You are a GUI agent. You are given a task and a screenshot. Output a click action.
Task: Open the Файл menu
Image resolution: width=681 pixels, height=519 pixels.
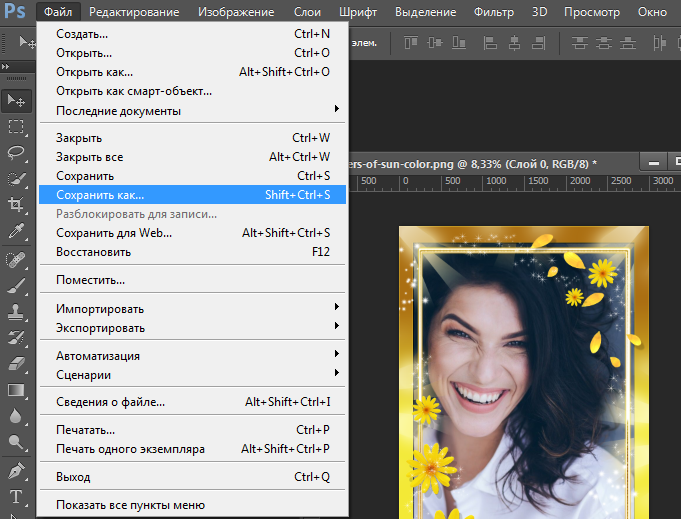click(58, 12)
